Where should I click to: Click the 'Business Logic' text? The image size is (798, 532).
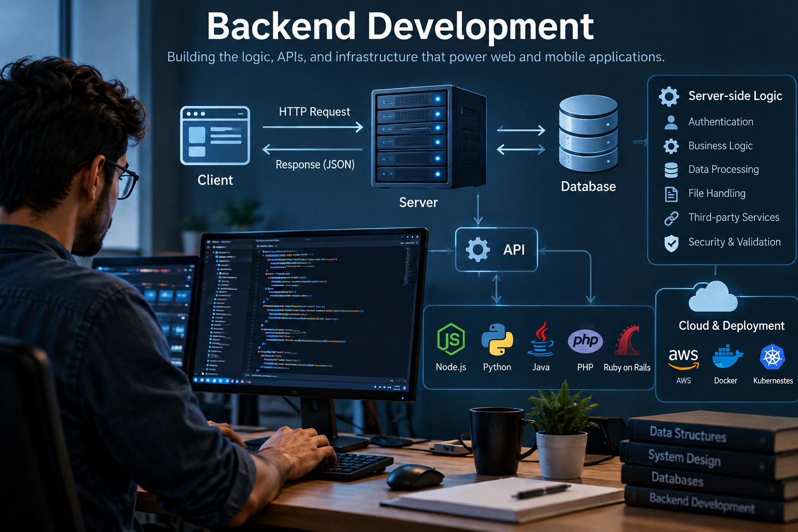[720, 146]
